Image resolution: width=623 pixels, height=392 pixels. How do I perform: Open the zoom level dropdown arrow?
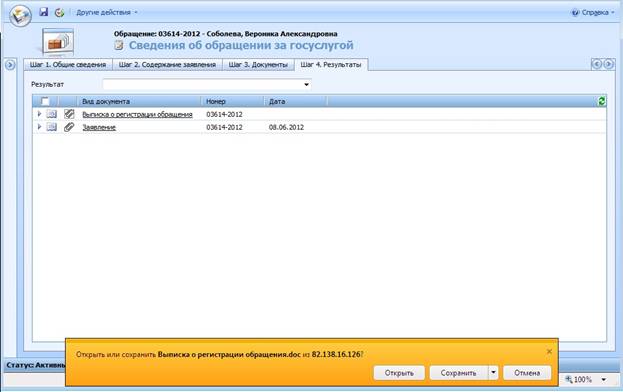coord(604,380)
